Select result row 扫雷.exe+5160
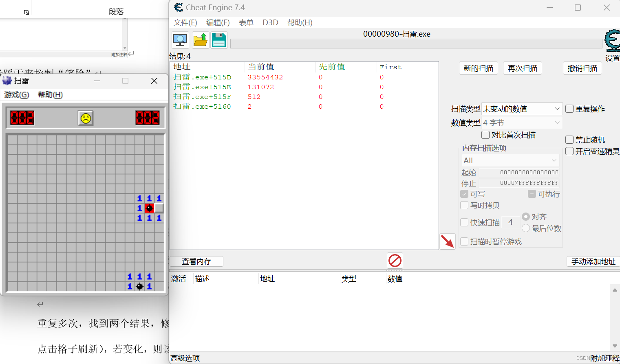The width and height of the screenshot is (620, 364). [304, 106]
